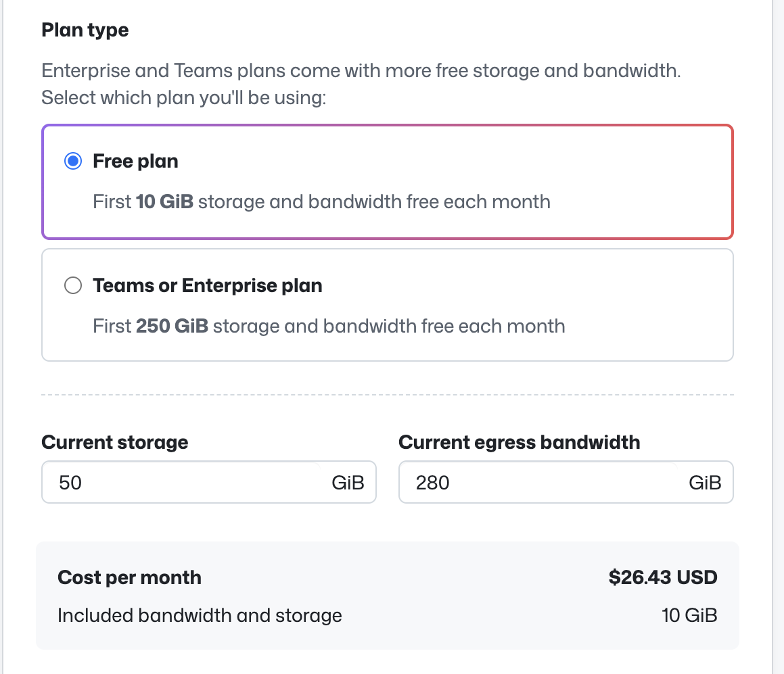Choose the Teams or Enterprise plan radio
The width and height of the screenshot is (784, 674).
72,286
